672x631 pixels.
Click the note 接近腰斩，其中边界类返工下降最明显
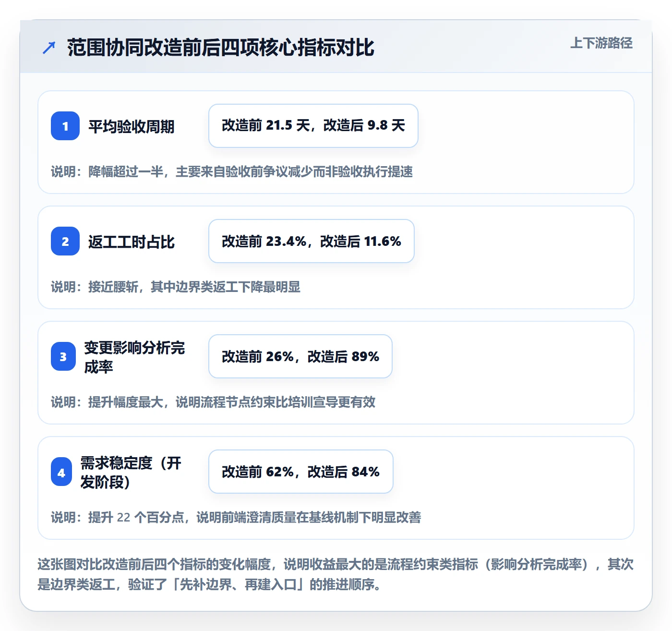point(176,287)
